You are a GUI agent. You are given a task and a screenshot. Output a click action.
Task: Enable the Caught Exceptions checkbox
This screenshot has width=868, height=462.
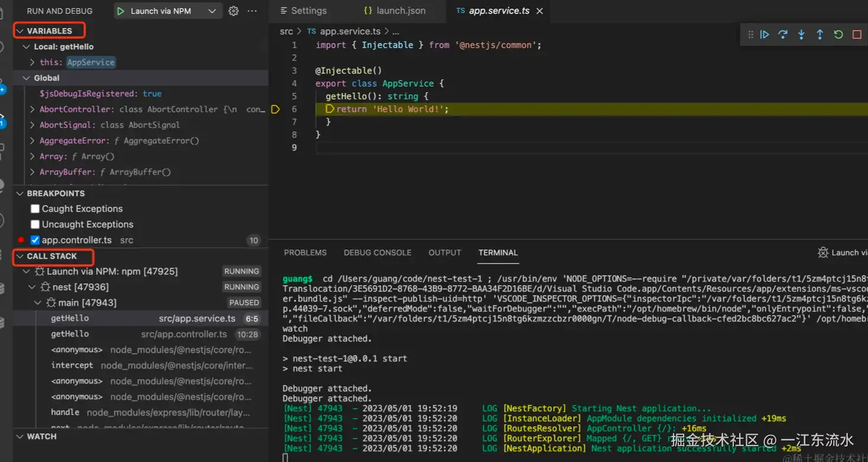pyautogui.click(x=35, y=209)
